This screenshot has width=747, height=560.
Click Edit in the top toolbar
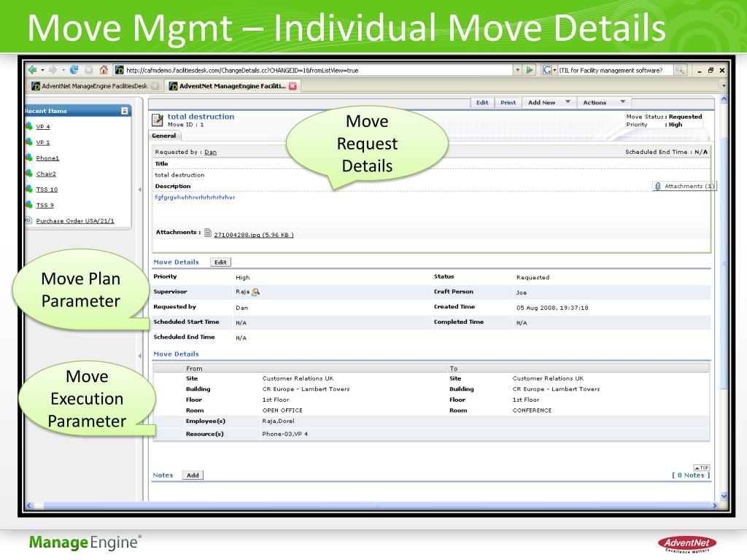pos(482,102)
